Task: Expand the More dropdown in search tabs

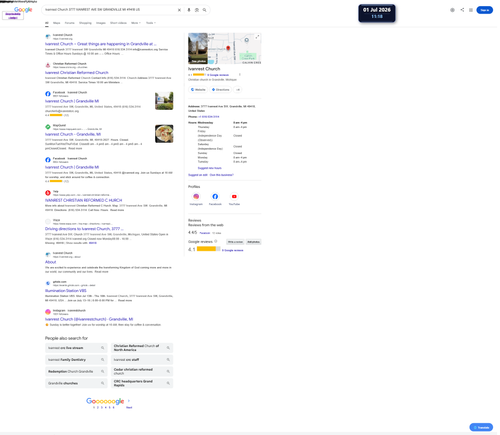Action: tap(136, 23)
